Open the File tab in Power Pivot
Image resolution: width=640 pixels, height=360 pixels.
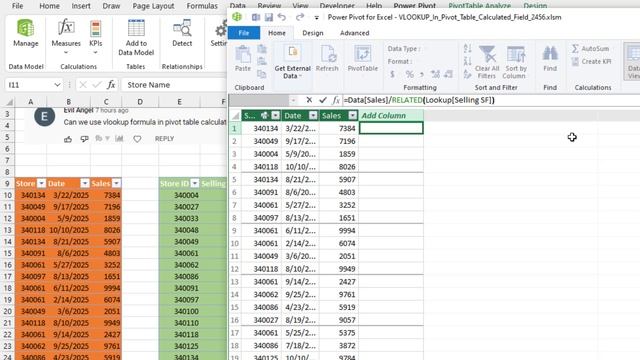pyautogui.click(x=244, y=33)
